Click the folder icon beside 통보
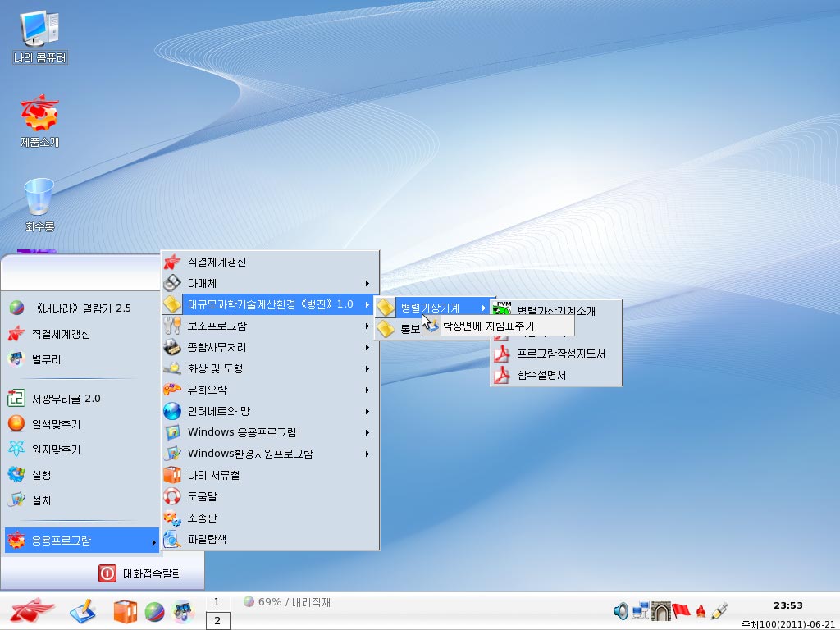This screenshot has height=630, width=840. (386, 328)
